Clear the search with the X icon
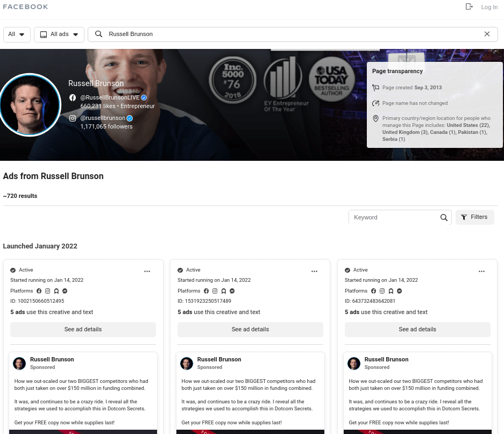504x434 pixels. (487, 34)
